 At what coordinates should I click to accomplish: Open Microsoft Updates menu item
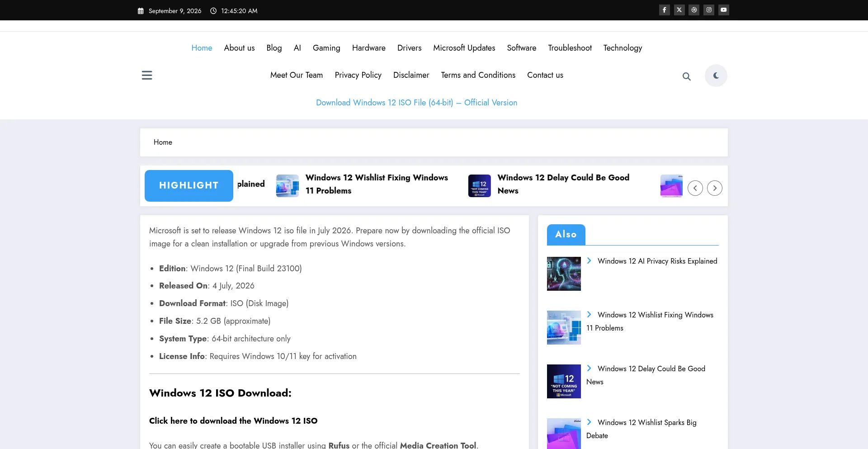[464, 48]
